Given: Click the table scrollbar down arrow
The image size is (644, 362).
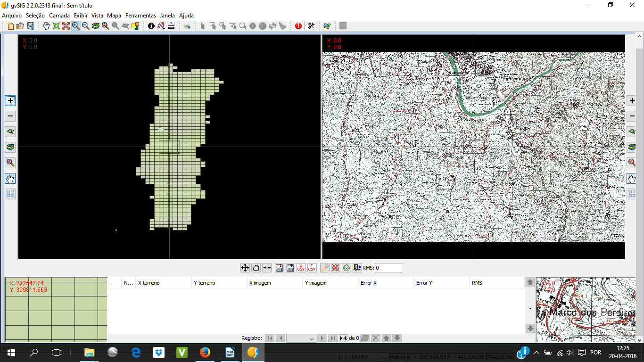Looking at the screenshot, I should (530, 328).
